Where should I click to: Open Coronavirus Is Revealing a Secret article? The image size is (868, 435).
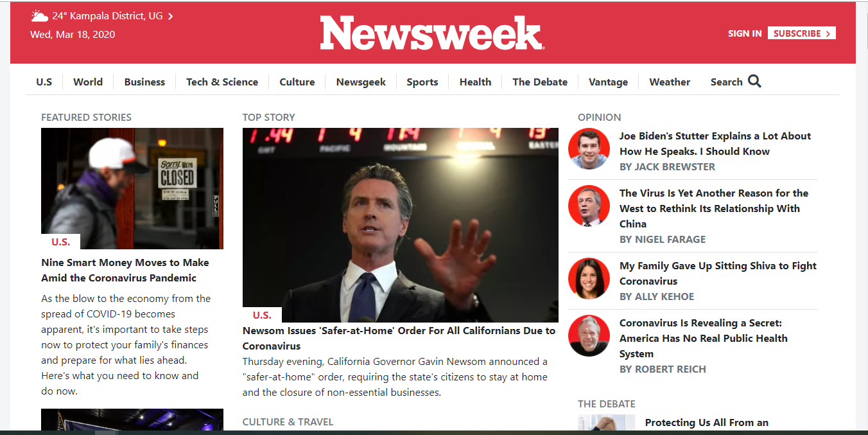(704, 338)
